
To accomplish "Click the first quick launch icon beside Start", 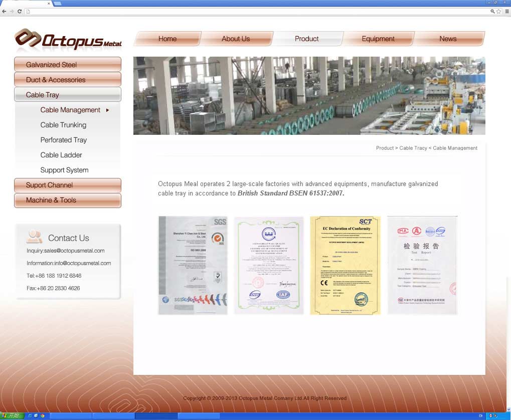I will tap(30, 416).
